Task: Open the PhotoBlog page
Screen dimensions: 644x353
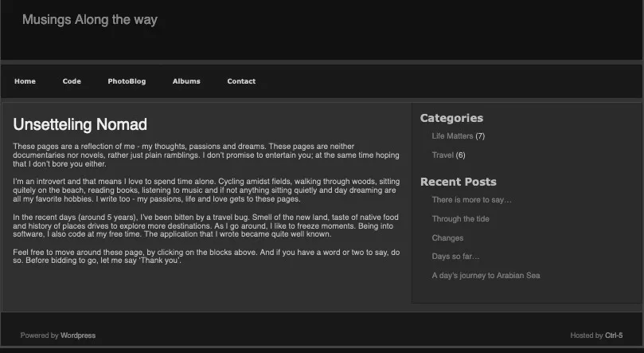Action: point(127,81)
